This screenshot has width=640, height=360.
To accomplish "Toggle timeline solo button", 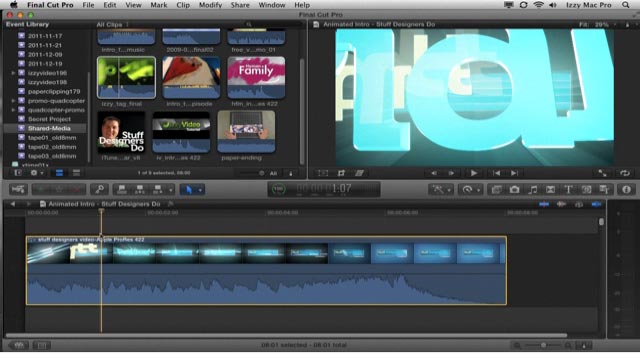I will coord(579,204).
